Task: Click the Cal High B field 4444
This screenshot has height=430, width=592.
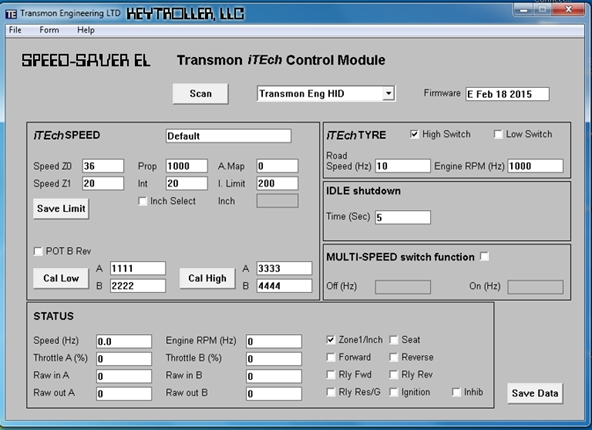Action: pos(284,286)
